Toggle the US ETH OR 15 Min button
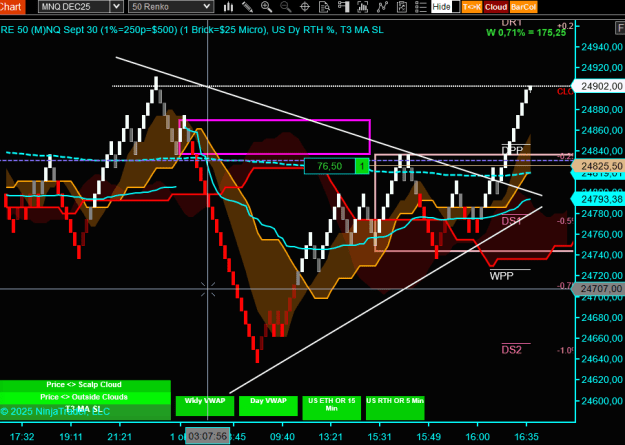 pos(332,408)
